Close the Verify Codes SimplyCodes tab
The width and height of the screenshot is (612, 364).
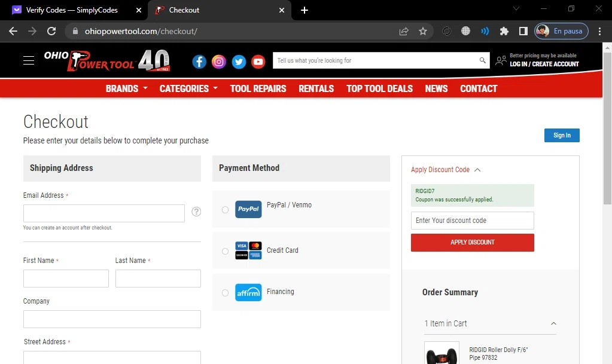point(139,10)
